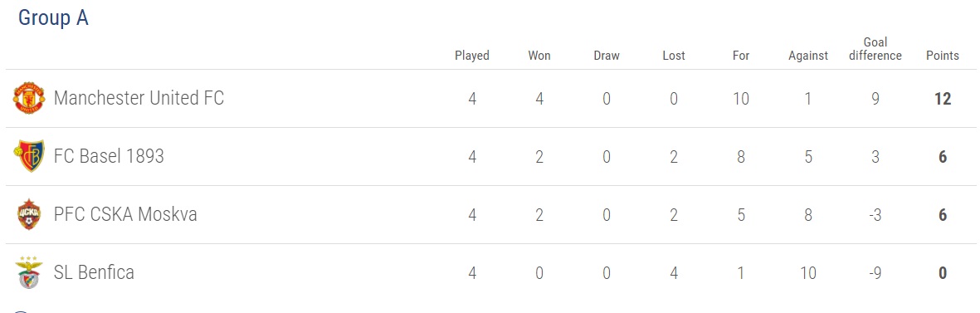Viewport: 980px width, 313px height.
Task: Click the Manchester United club crest
Action: click(29, 99)
